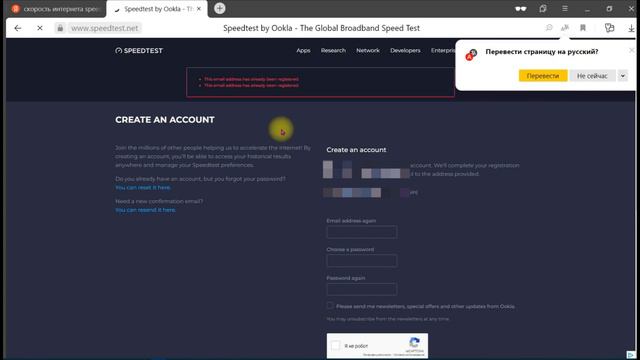Select the Speedtest by Ookla tab

point(157,9)
